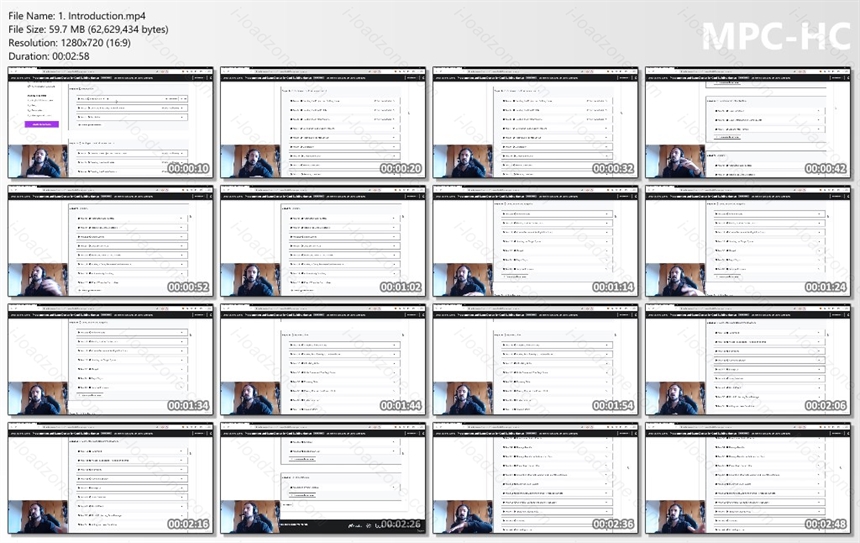Viewport: 860px width, 543px height.
Task: Open the thumbnail at 00:02:16
Action: tap(111, 478)
